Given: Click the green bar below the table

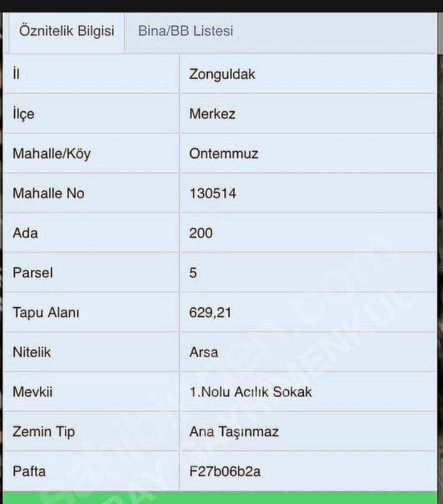Looking at the screenshot, I should pos(220,498).
